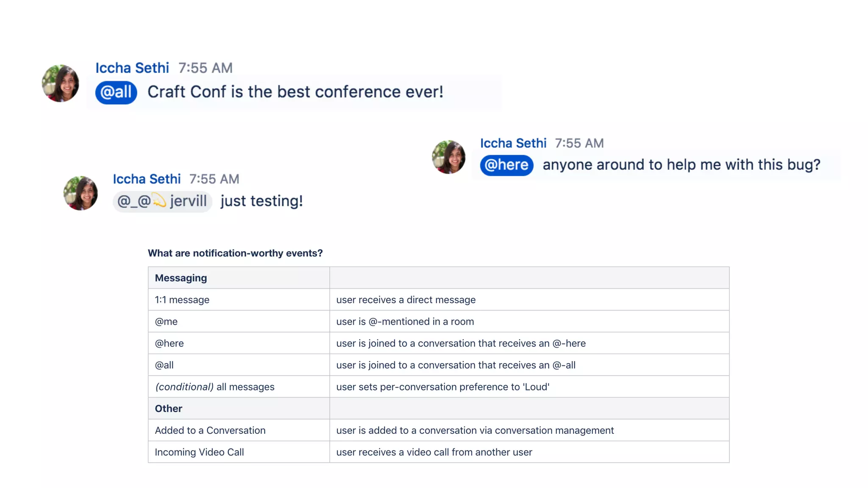The height and width of the screenshot is (488, 868).
Task: Open Iccha Sethi name above @all message
Action: (x=132, y=68)
